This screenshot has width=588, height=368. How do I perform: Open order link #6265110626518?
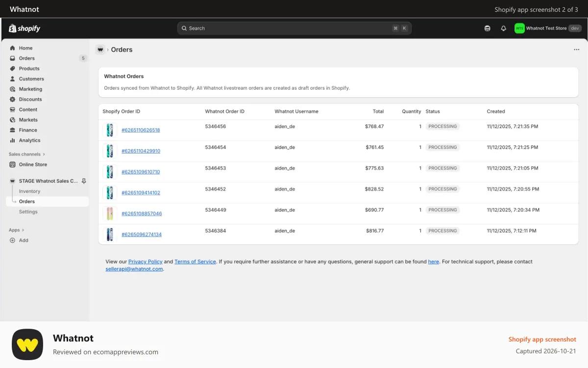[x=141, y=130]
